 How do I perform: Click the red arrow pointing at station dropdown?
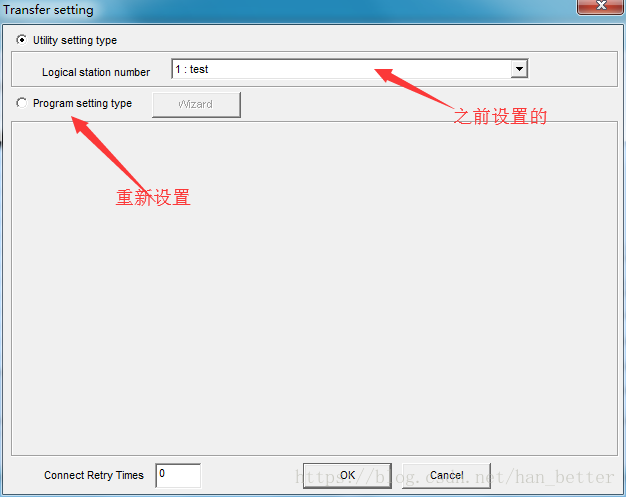(x=414, y=88)
